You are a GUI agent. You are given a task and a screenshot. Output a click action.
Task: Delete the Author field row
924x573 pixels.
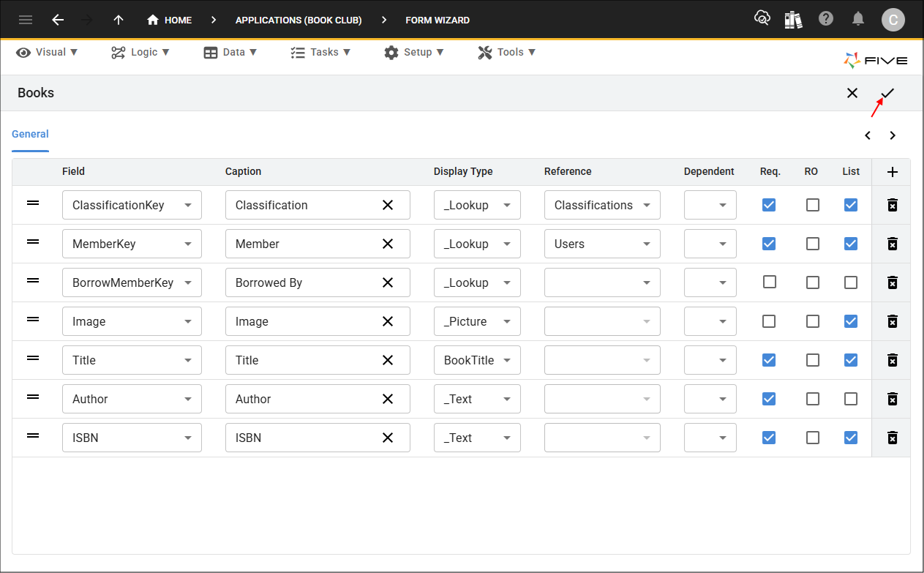tap(892, 400)
